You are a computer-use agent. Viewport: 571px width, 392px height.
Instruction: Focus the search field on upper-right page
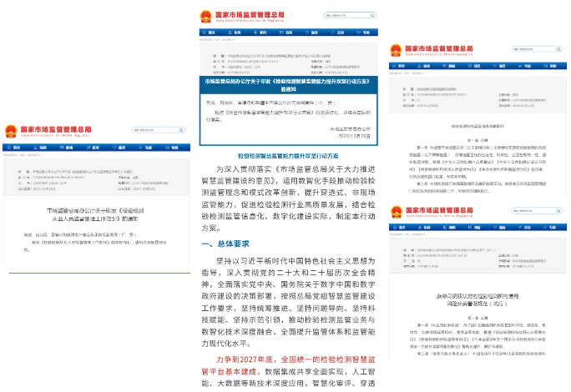[537, 48]
